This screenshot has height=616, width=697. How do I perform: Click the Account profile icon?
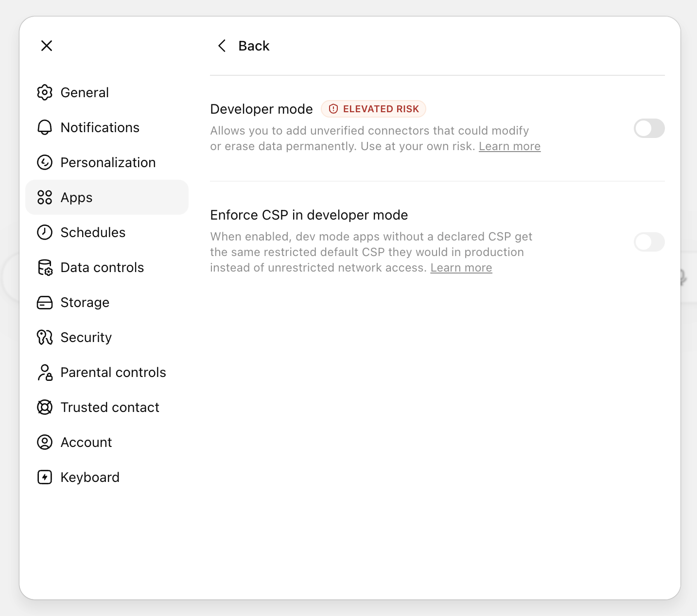45,442
